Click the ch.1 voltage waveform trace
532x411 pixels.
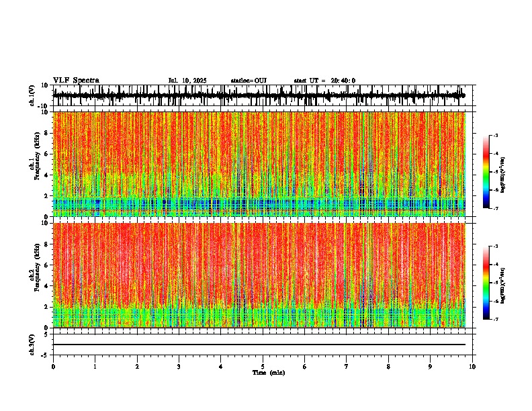259,95
